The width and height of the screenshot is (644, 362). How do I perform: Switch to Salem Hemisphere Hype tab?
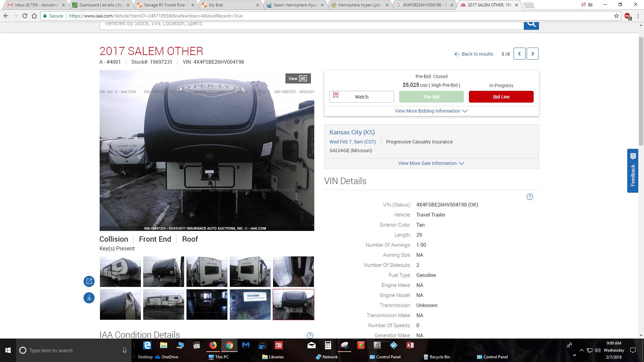click(x=295, y=5)
